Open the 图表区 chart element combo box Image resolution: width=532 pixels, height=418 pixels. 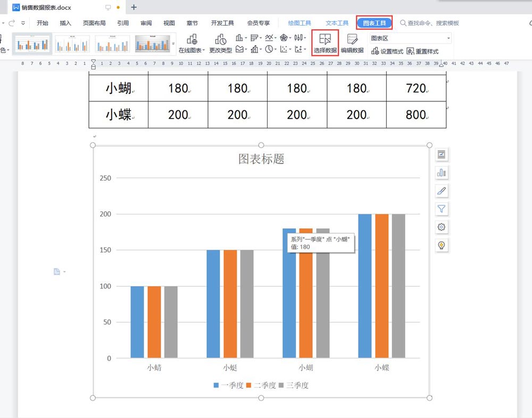[x=410, y=38]
